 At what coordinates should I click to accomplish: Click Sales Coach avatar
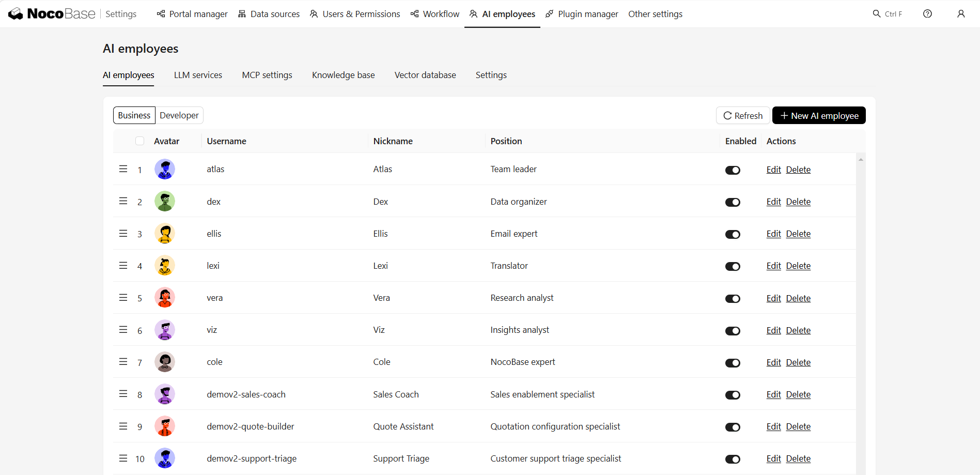(165, 394)
